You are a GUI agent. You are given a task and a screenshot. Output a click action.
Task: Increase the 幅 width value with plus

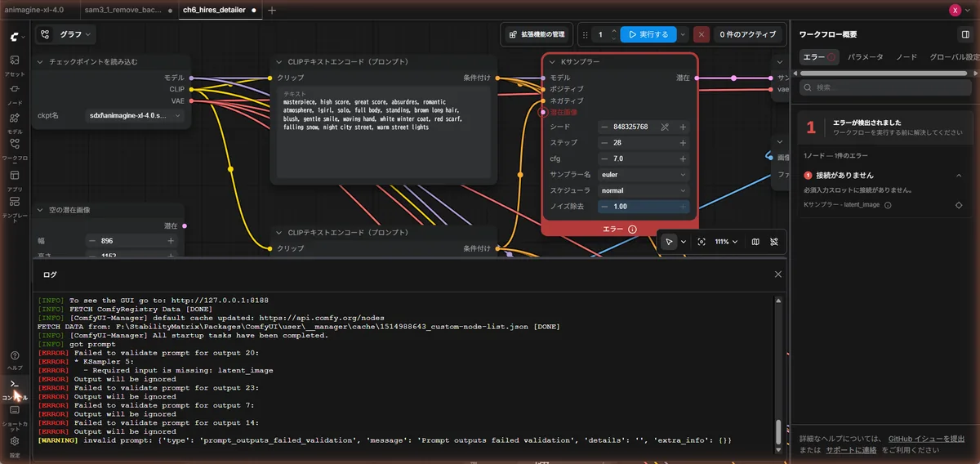[171, 241]
